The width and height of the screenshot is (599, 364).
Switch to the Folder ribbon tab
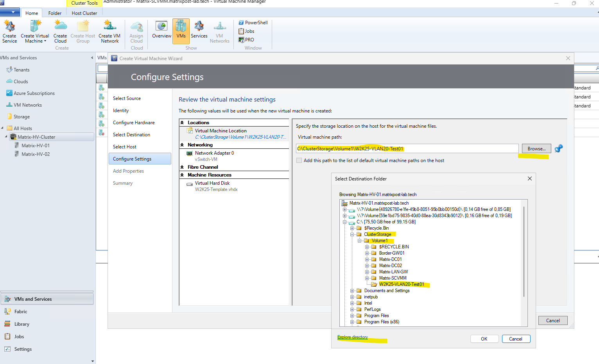(55, 13)
